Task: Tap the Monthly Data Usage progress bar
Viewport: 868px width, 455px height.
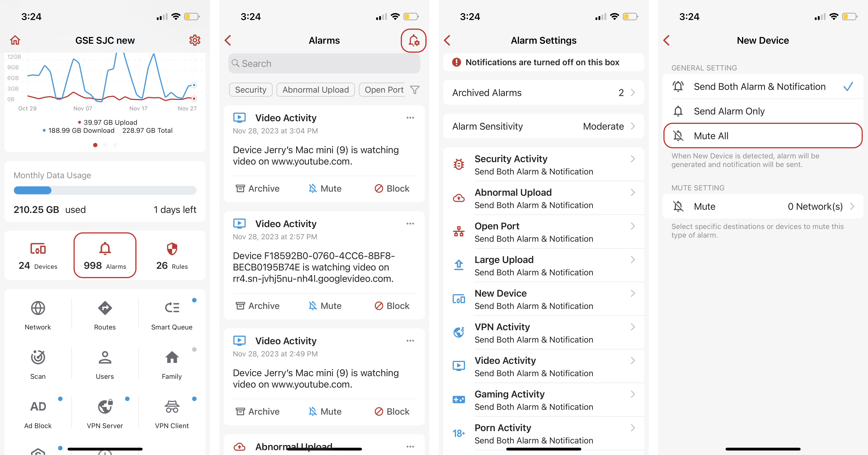Action: pos(105,191)
